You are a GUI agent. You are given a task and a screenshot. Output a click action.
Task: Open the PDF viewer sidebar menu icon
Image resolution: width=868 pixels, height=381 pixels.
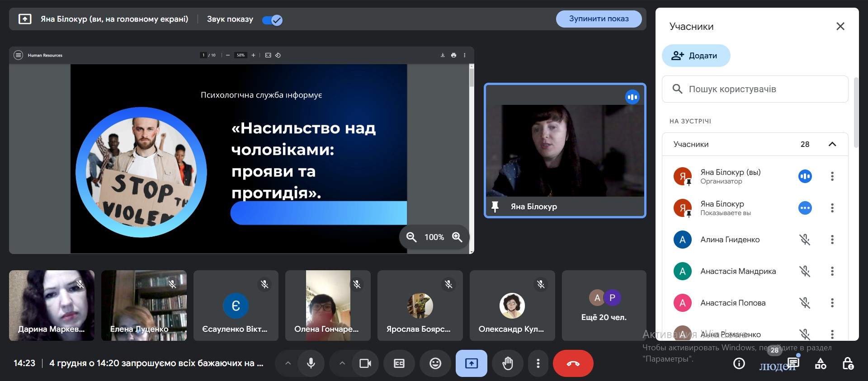point(18,55)
